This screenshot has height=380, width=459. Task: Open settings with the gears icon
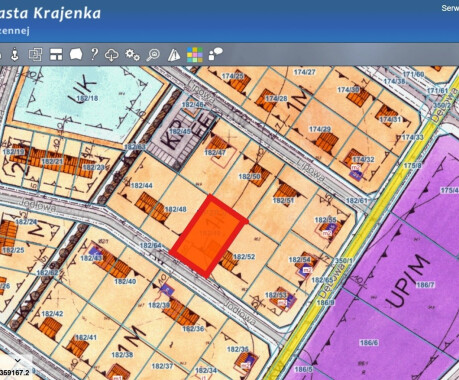[x=132, y=55]
